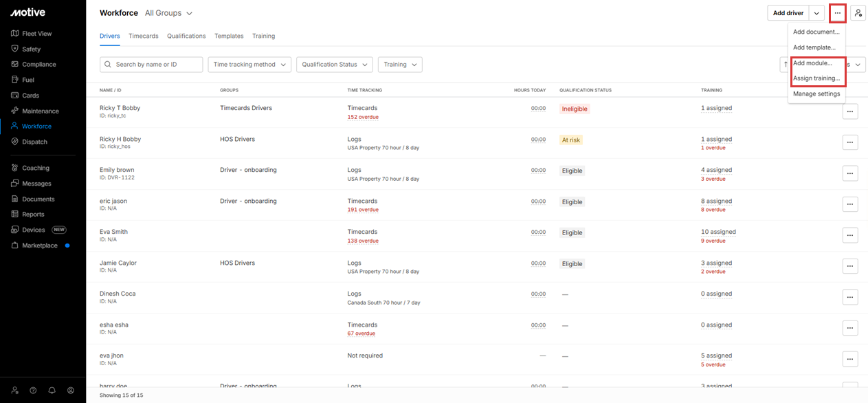This screenshot has width=868, height=403.
Task: Open row options for Ricky T Bobby
Action: pos(850,111)
